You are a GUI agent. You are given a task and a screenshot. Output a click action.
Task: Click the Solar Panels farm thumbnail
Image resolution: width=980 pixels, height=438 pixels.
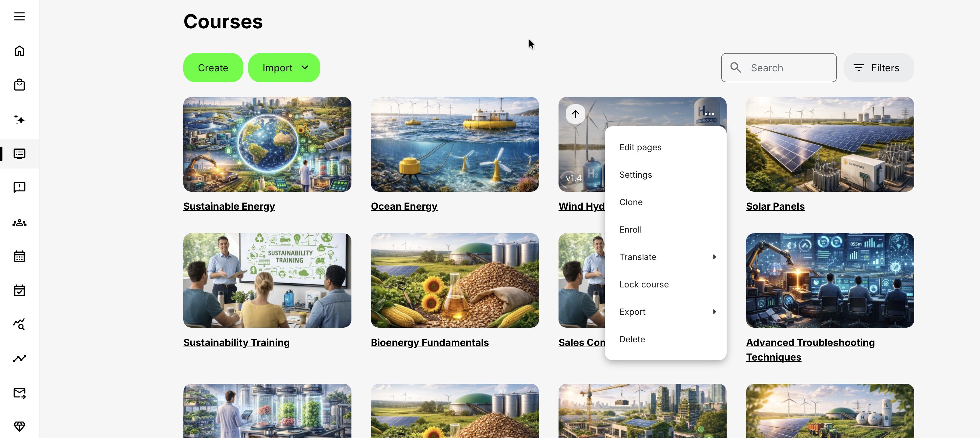(x=830, y=144)
